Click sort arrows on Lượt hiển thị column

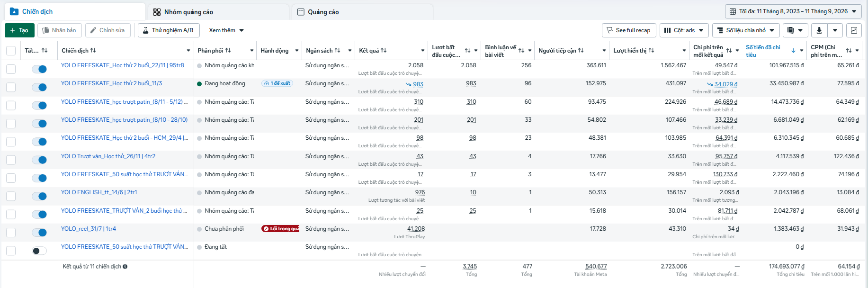point(651,50)
